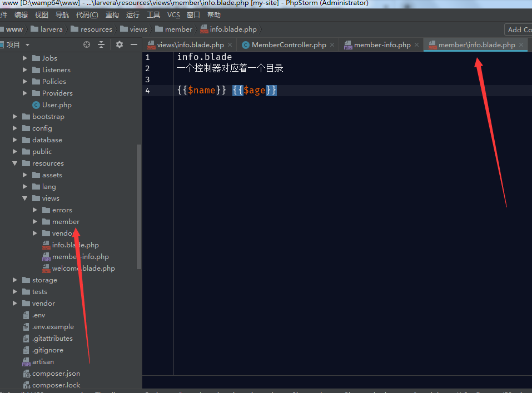Open the 导航 menu
Viewport: 532px width, 393px height.
point(62,15)
